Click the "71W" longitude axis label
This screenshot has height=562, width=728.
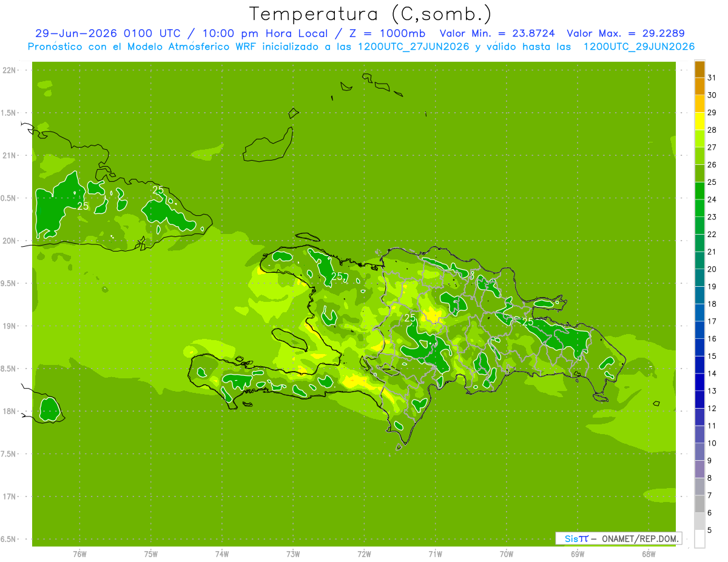pos(435,554)
